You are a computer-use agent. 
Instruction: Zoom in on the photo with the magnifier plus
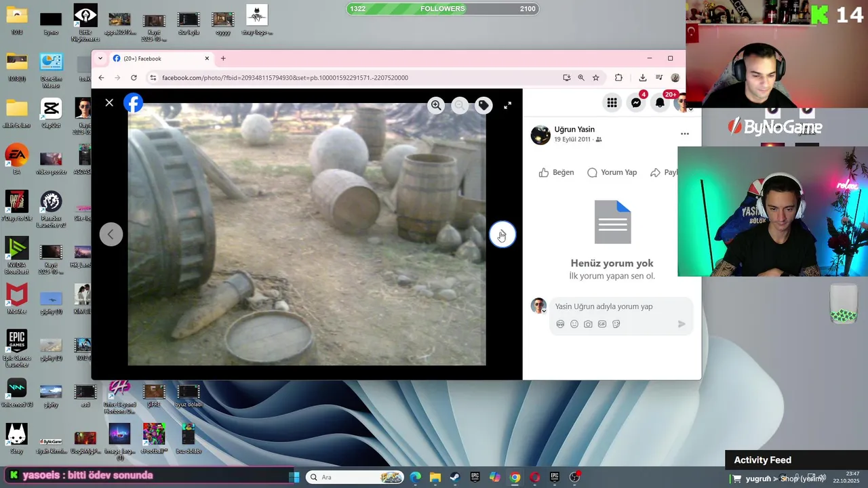(x=436, y=105)
